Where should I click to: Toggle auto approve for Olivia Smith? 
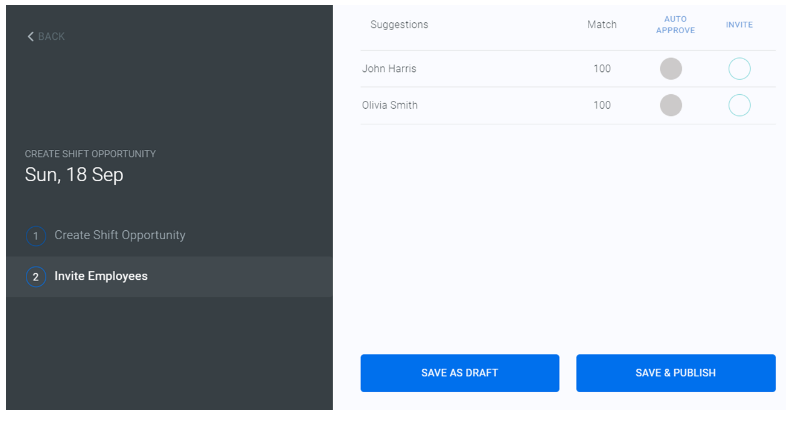point(671,105)
